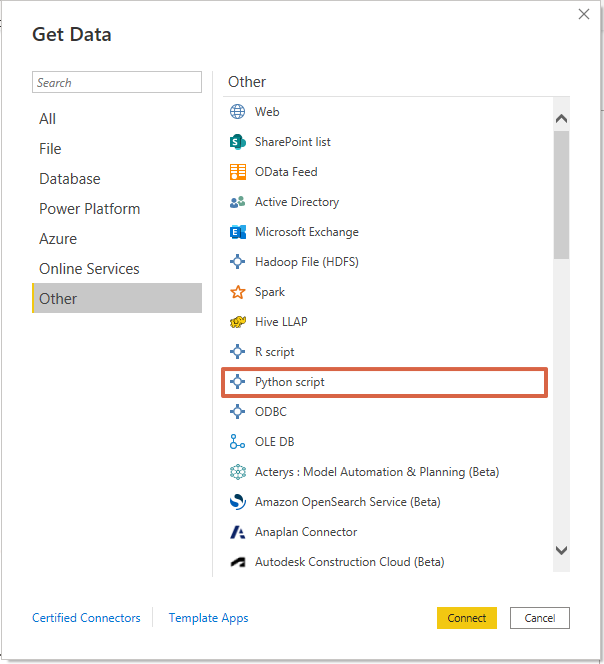Click the OData Feed orange table icon
This screenshot has width=604, height=664.
pos(237,172)
